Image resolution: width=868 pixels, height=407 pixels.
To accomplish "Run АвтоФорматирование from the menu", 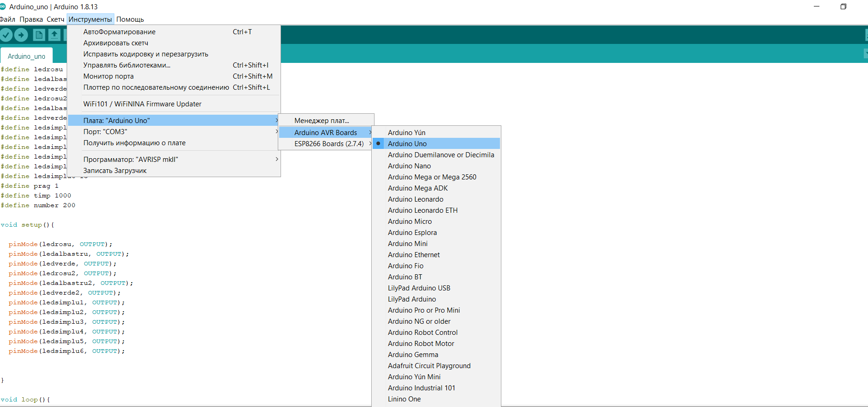I will pyautogui.click(x=174, y=32).
